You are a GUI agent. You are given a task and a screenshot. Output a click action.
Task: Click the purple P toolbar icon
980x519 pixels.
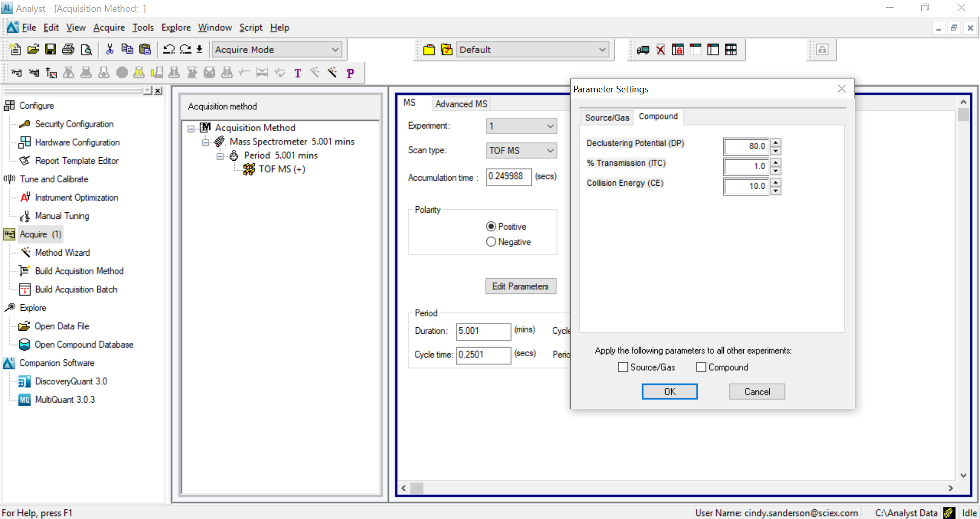point(350,73)
